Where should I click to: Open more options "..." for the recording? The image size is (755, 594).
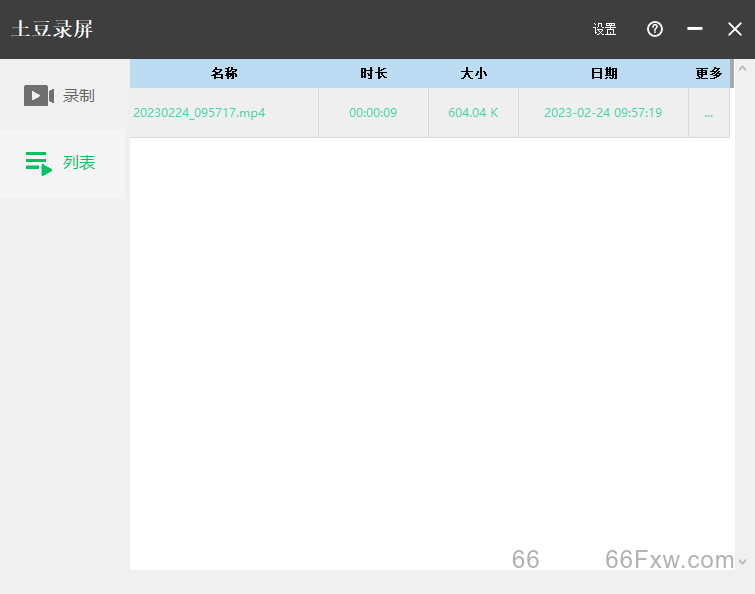709,113
